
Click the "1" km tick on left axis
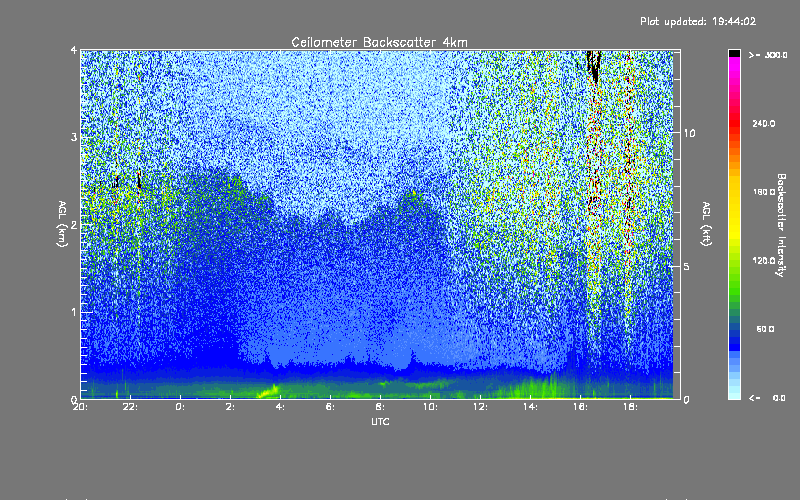(x=74, y=312)
